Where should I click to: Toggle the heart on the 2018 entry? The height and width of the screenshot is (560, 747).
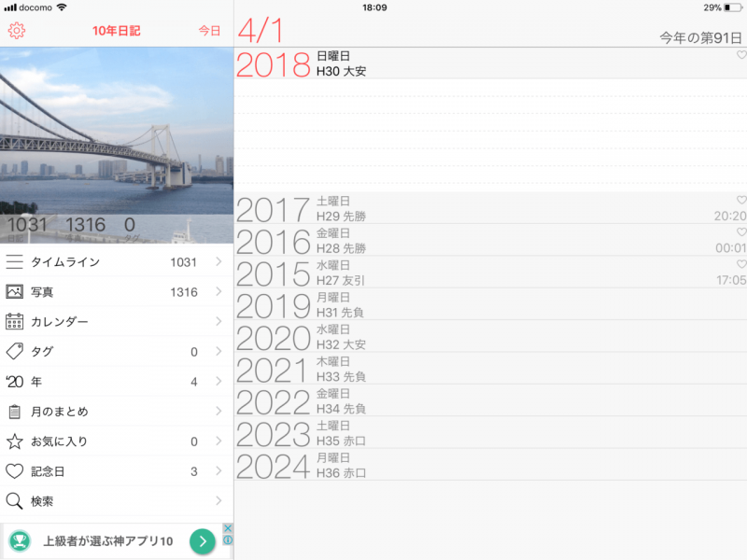[x=738, y=56]
